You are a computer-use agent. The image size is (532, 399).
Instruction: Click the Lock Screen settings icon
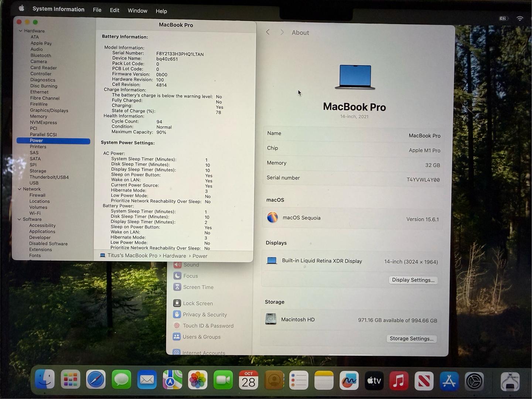tap(177, 303)
